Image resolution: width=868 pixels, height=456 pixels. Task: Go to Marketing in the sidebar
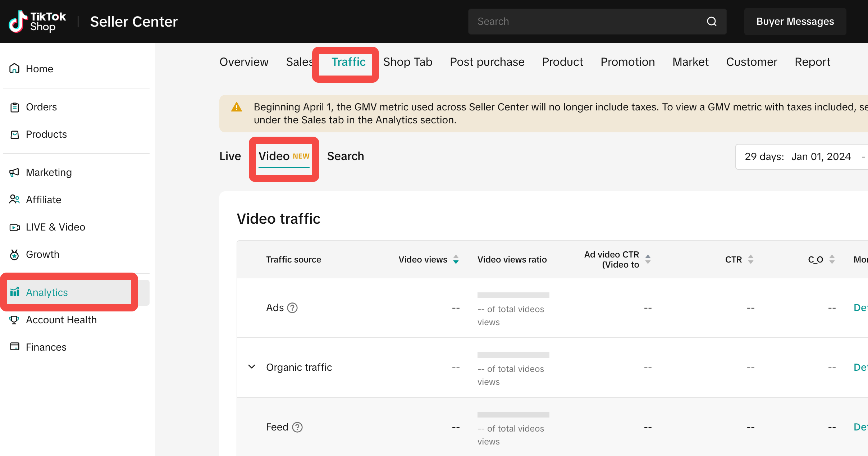click(49, 172)
